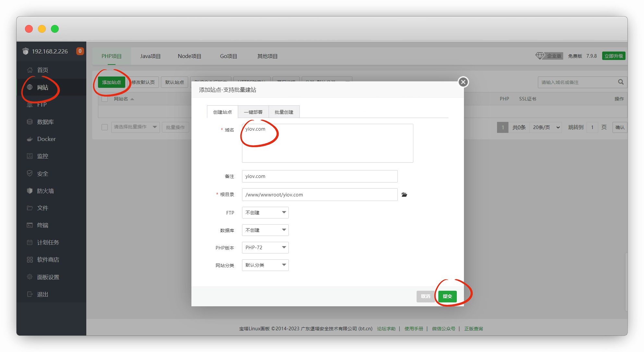Expand the 网站分类 默认分类 dropdown
The height and width of the screenshot is (352, 644).
(x=265, y=265)
